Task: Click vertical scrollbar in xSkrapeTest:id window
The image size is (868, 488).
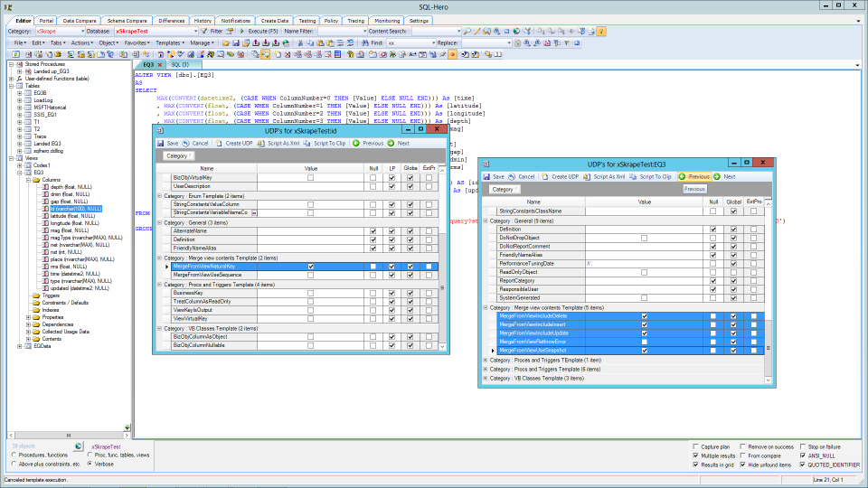Action: (x=442, y=258)
